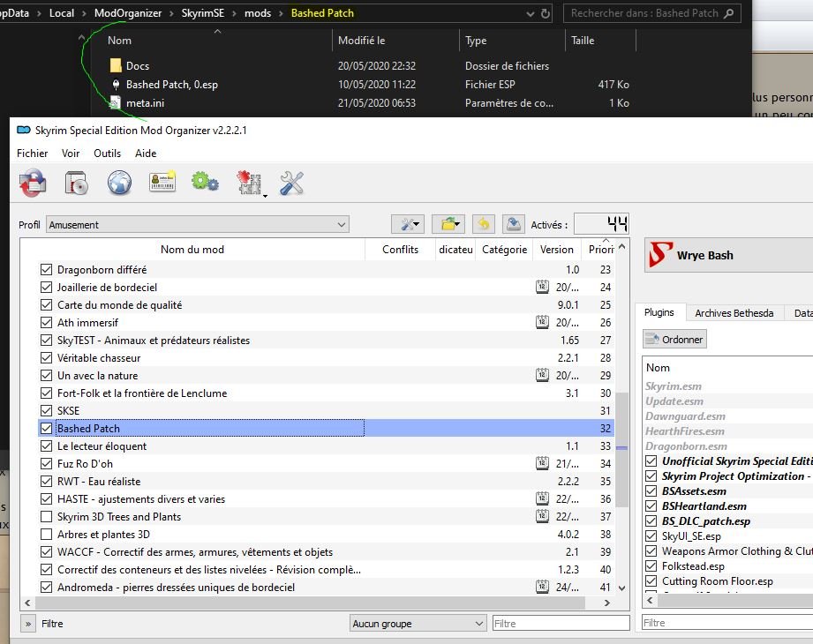Click the Explorer address bar refresh icon

546,13
